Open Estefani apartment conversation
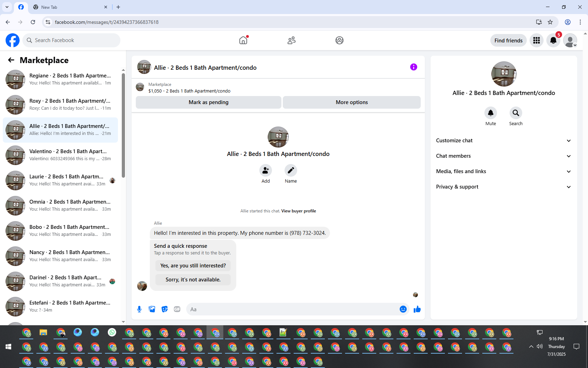 [x=60, y=306]
